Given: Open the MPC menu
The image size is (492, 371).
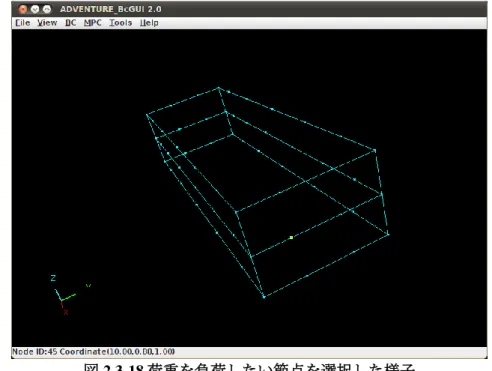Looking at the screenshot, I should pos(93,23).
